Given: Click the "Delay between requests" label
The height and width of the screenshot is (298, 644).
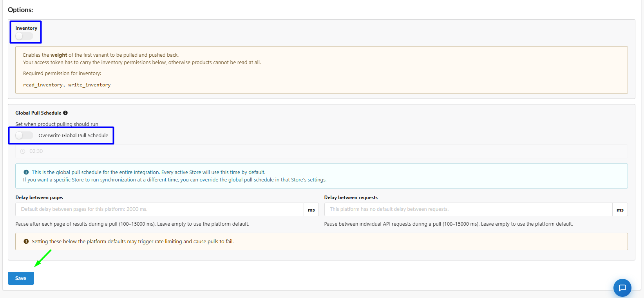Looking at the screenshot, I should pos(351,197).
